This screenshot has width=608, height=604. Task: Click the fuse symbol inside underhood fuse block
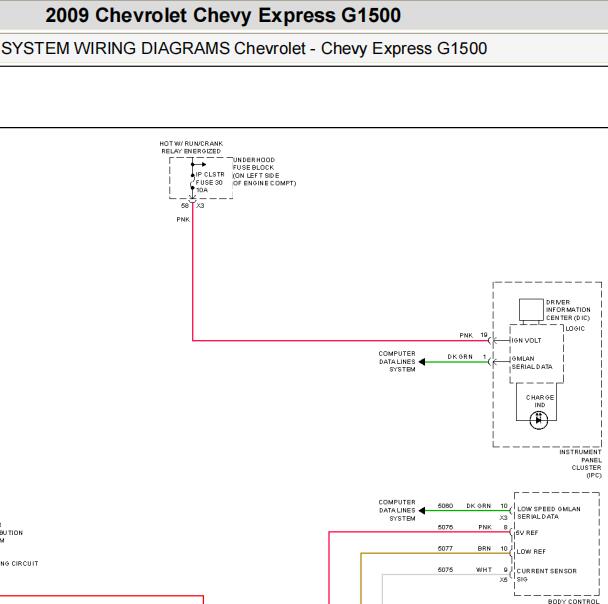tap(192, 181)
